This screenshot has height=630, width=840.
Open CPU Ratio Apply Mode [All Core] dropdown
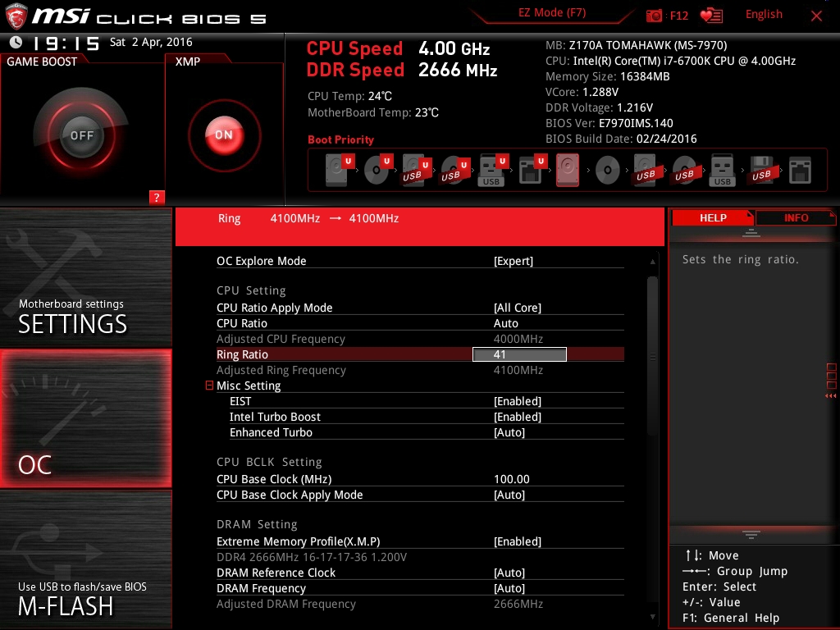click(x=518, y=308)
